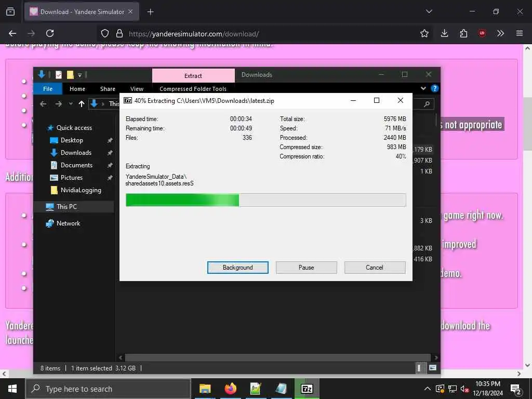Open the Explorer recent locations dropdown

point(71,104)
